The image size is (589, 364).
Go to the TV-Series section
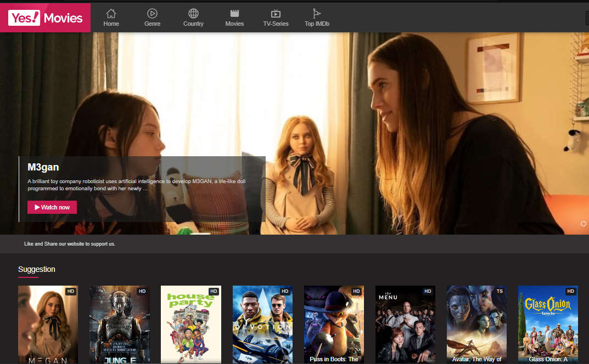(x=276, y=18)
